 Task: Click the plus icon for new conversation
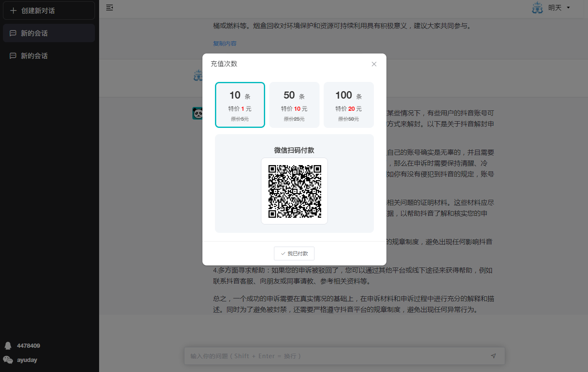(x=13, y=10)
